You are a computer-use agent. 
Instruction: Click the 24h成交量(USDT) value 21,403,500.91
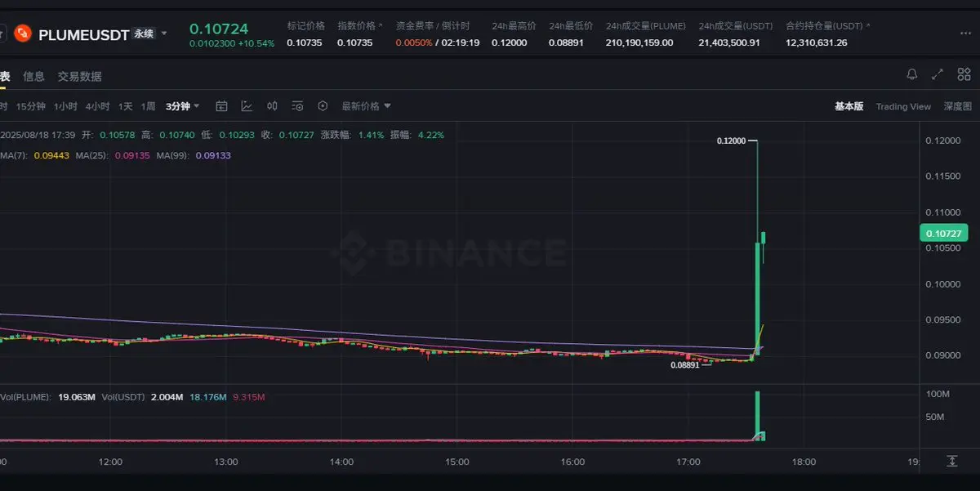(x=729, y=42)
